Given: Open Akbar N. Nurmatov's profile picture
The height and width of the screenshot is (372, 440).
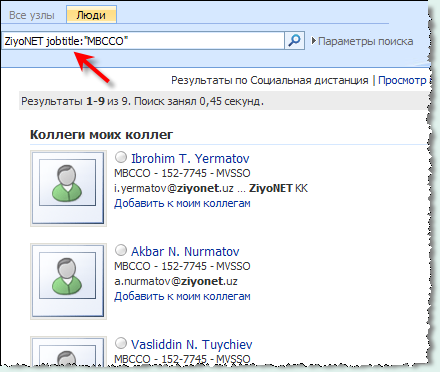Looking at the screenshot, I should click(x=68, y=281).
